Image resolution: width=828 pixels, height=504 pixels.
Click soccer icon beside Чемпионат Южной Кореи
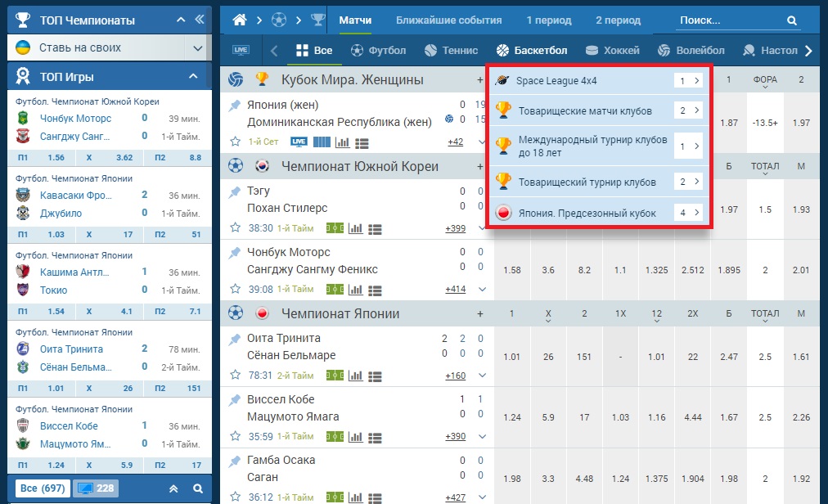pyautogui.click(x=236, y=166)
